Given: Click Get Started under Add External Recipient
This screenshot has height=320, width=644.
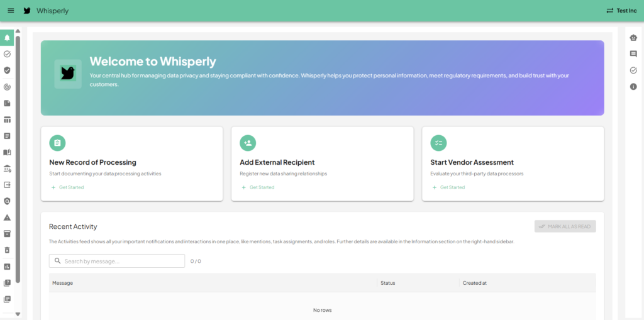Looking at the screenshot, I should (258, 187).
